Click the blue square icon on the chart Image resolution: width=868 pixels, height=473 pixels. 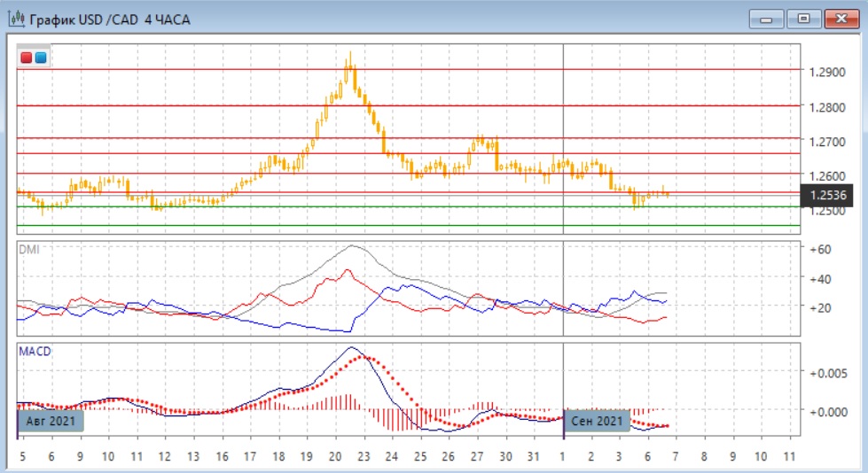(41, 58)
